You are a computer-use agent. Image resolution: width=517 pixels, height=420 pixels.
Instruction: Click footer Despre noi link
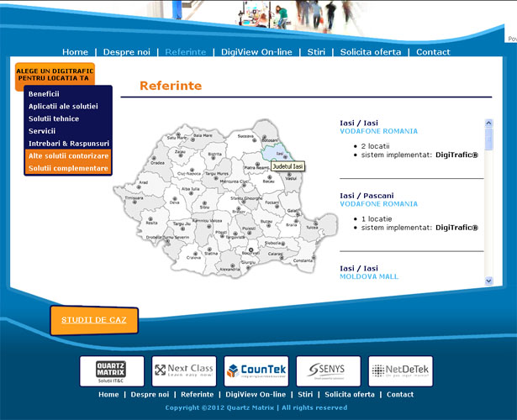tap(150, 394)
